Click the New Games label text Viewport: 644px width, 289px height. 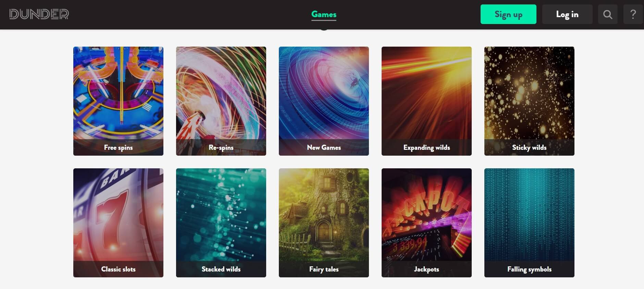click(324, 147)
